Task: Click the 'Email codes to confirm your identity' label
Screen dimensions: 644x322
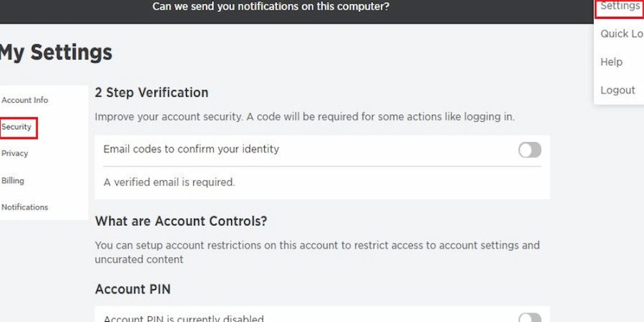Action: [191, 150]
